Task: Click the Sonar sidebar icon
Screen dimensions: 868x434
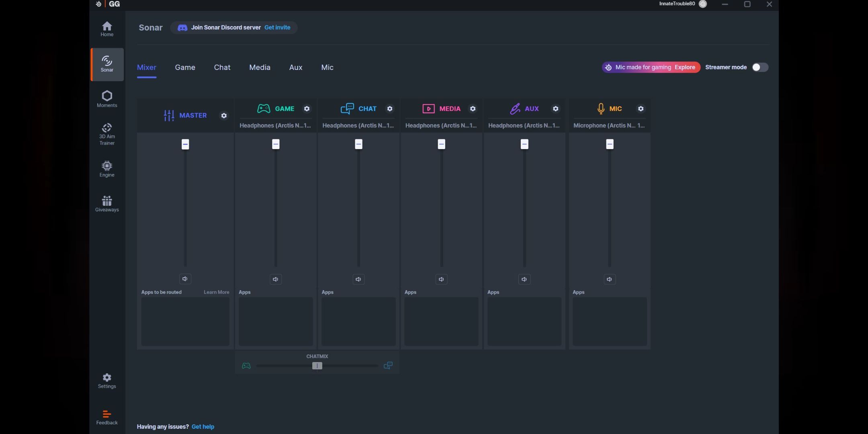Action: [107, 63]
